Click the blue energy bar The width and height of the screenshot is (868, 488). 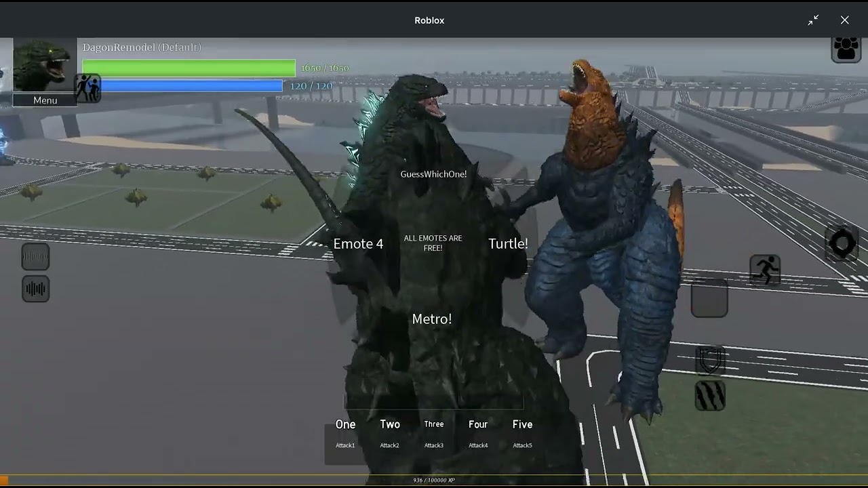point(182,85)
